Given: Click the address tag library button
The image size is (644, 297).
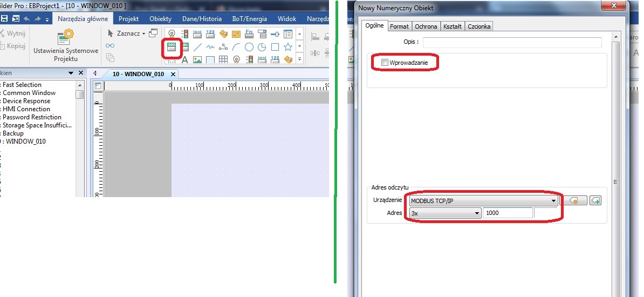Looking at the screenshot, I should click(573, 200).
